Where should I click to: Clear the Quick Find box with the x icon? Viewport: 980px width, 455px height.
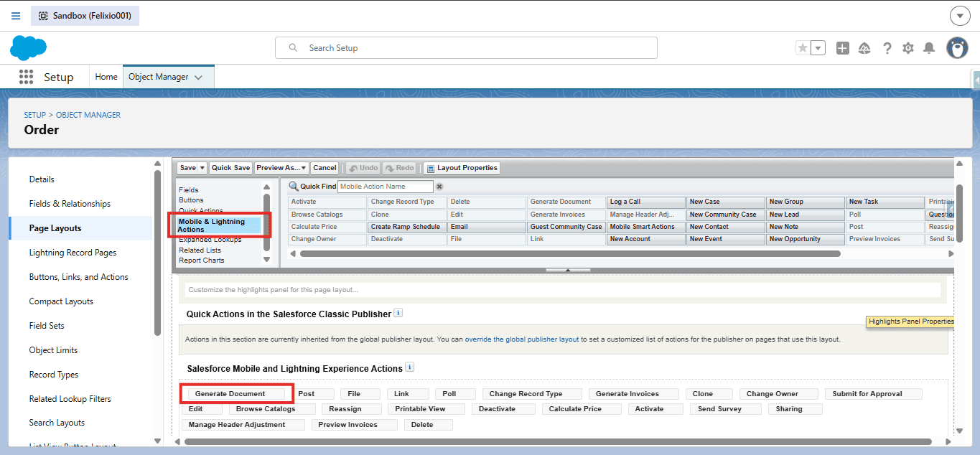[x=439, y=187]
